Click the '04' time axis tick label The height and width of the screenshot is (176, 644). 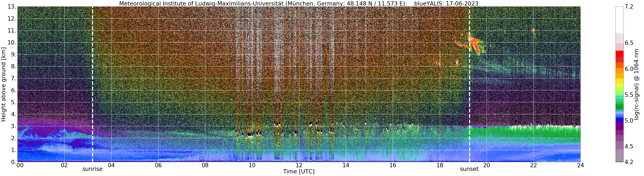pyautogui.click(x=111, y=165)
